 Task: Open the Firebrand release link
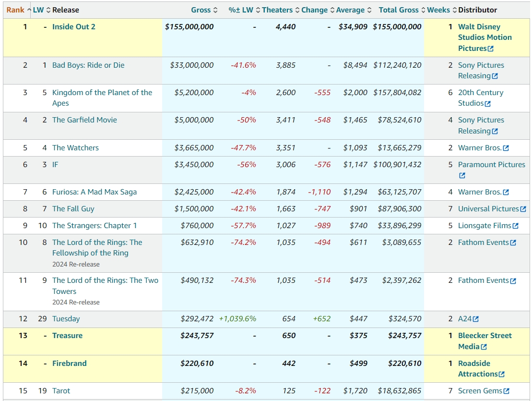pyautogui.click(x=70, y=364)
